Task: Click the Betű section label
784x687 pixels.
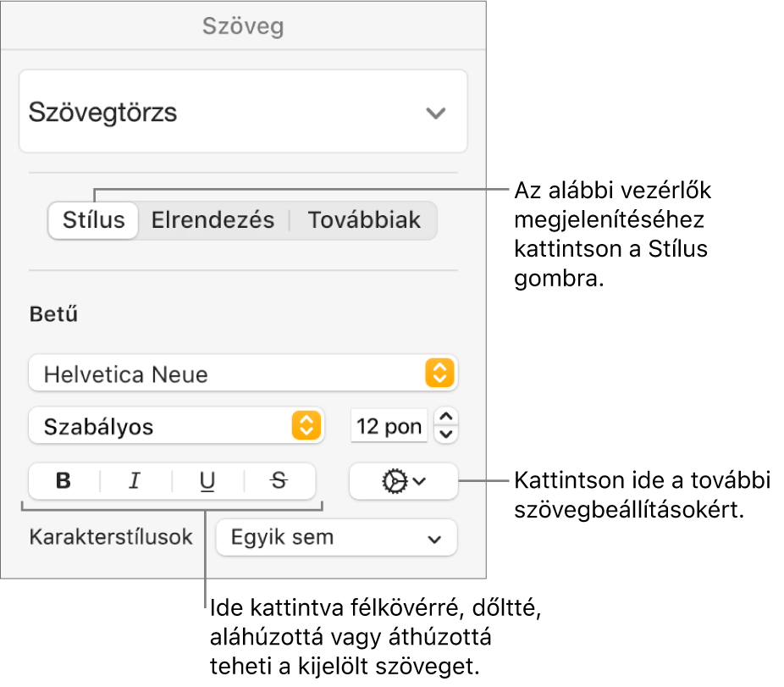Action: click(53, 314)
